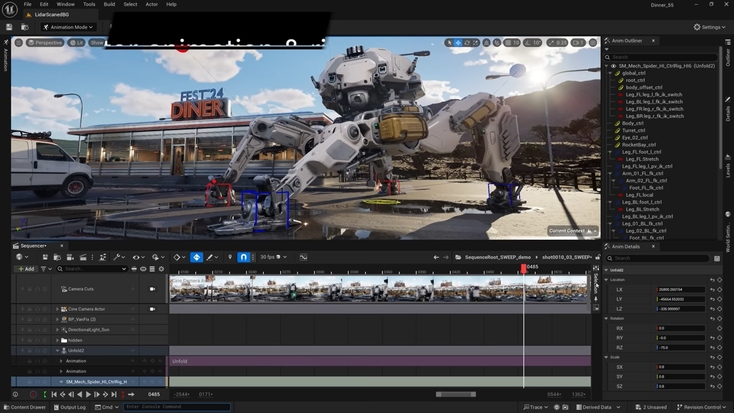Toggle the grid snap value 10 in the viewport
The width and height of the screenshot is (734, 413).
coord(512,43)
